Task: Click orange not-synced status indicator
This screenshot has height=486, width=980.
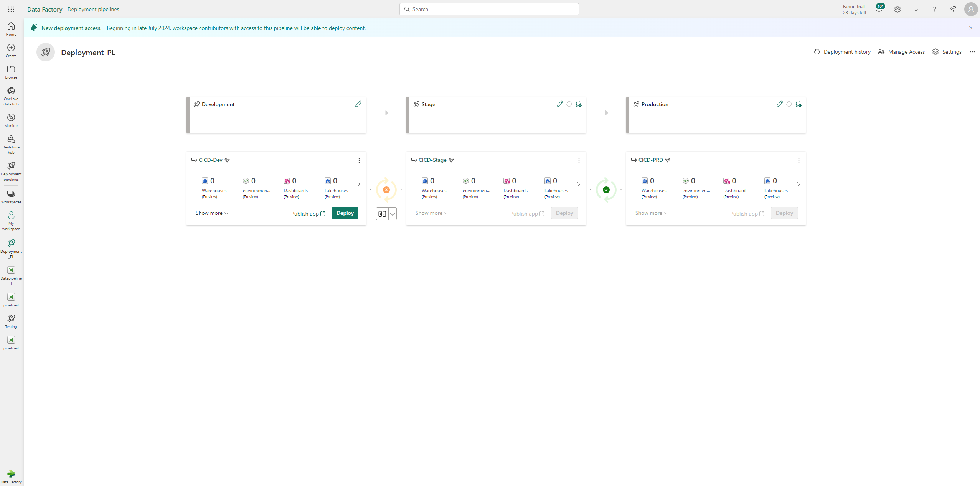Action: coord(386,190)
